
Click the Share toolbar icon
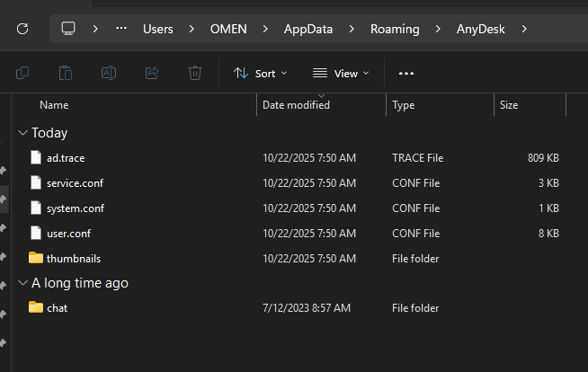coord(152,73)
